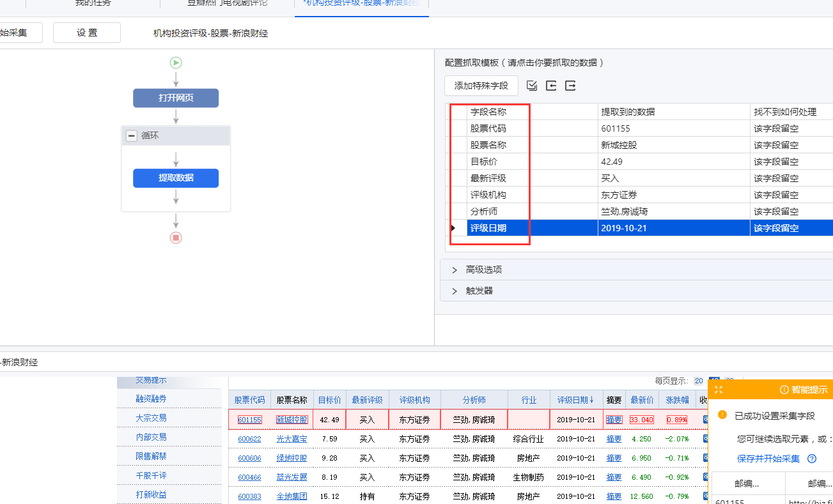833x504 pixels.
Task: Click the red stop node ending the workflow
Action: [x=176, y=238]
